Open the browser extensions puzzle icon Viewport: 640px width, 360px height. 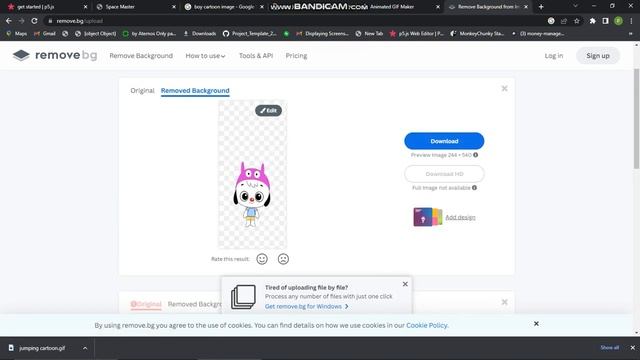[x=592, y=21]
